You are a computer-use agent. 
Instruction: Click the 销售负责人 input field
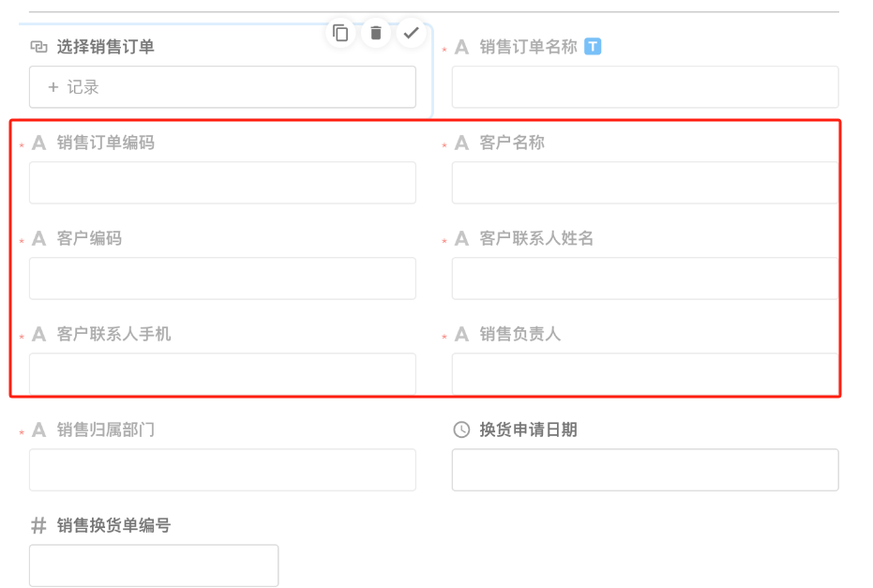(645, 374)
